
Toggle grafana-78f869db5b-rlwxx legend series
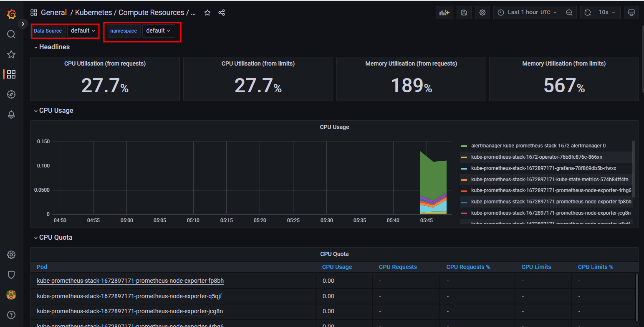pyautogui.click(x=543, y=168)
